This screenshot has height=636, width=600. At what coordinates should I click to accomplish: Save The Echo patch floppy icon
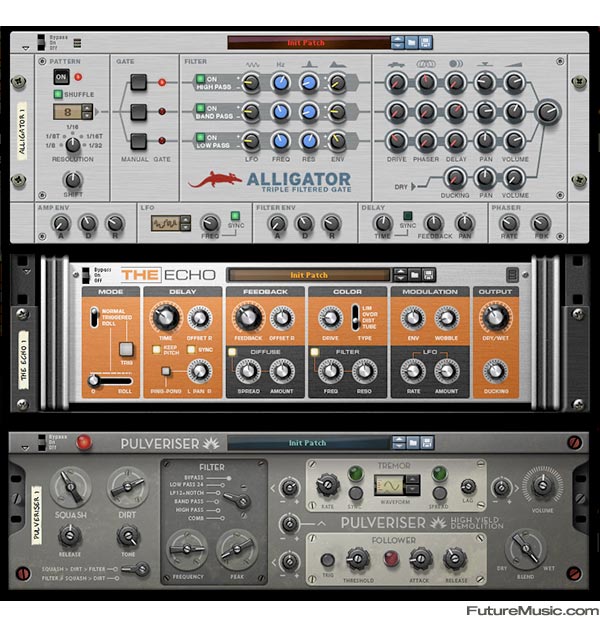click(x=428, y=275)
